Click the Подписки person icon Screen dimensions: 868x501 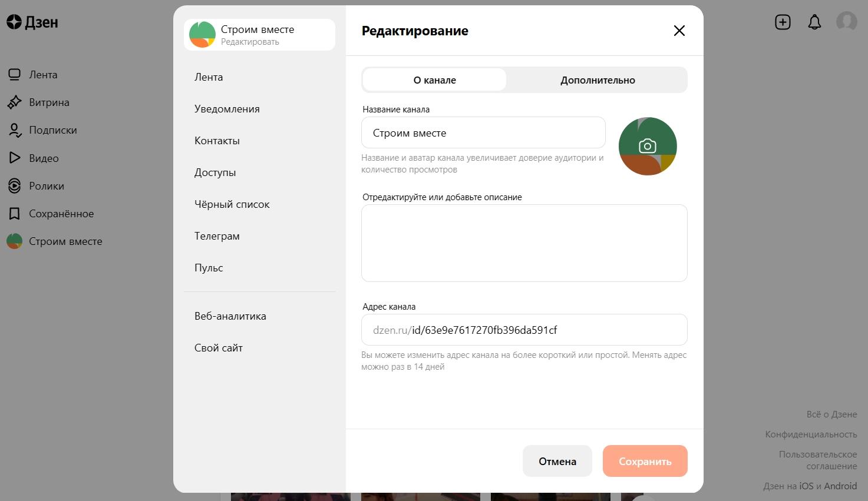[14, 130]
